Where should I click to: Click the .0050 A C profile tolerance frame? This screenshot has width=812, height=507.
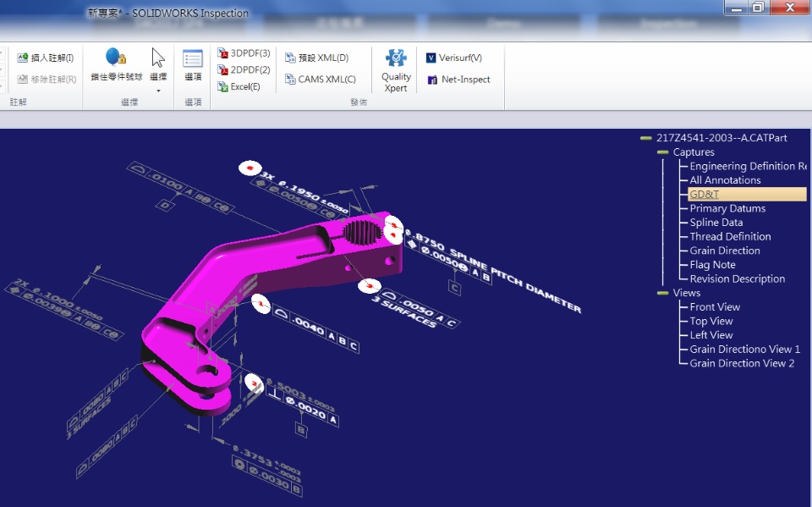pyautogui.click(x=420, y=308)
